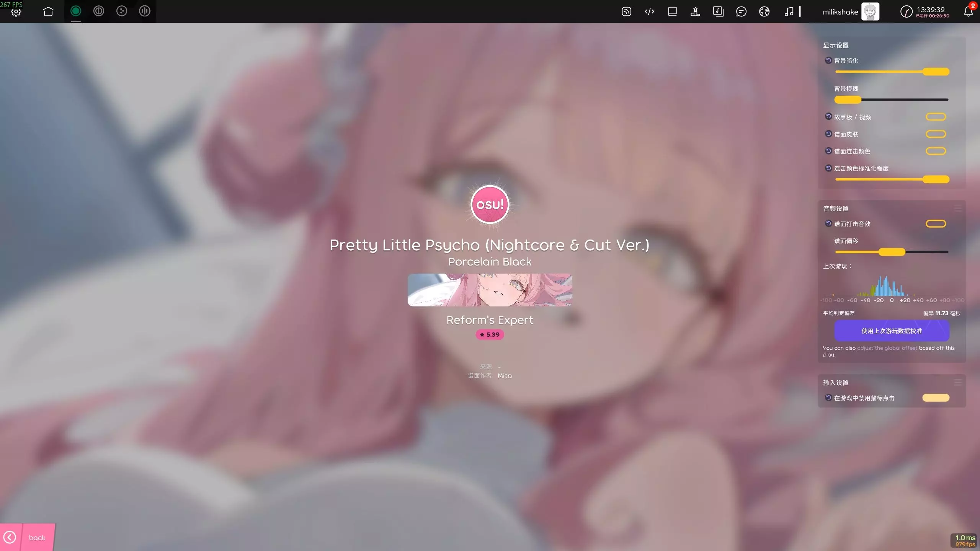Reset 谱面皮肤 to default
Viewport: 980px width, 551px height.
pyautogui.click(x=828, y=134)
